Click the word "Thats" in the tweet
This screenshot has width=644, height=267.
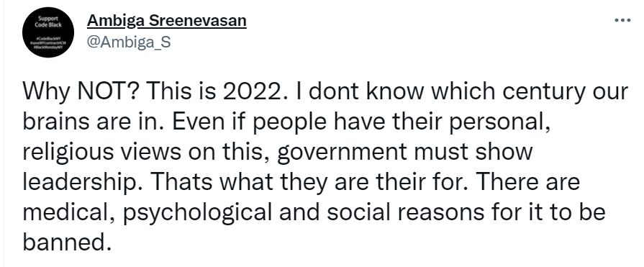coord(178,182)
